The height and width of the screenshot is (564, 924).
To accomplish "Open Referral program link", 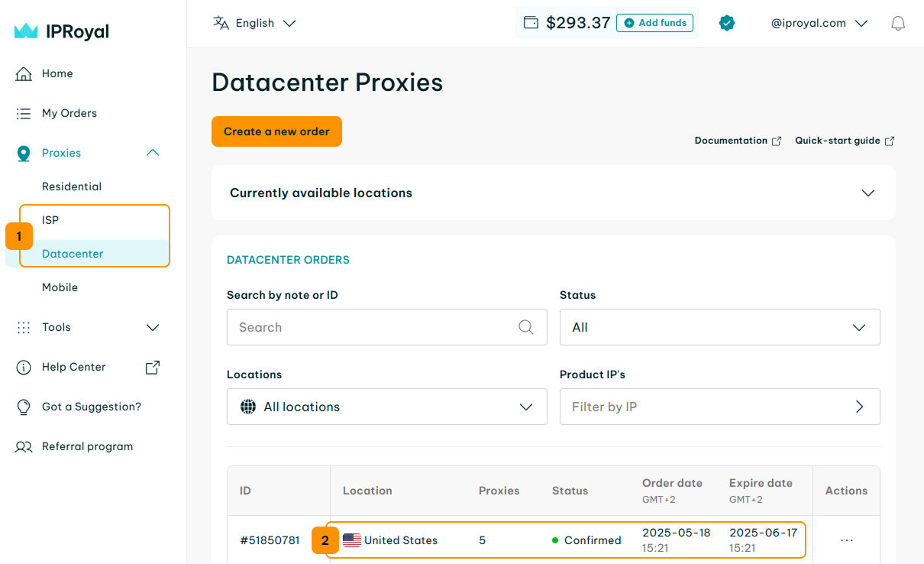I will pyautogui.click(x=87, y=446).
